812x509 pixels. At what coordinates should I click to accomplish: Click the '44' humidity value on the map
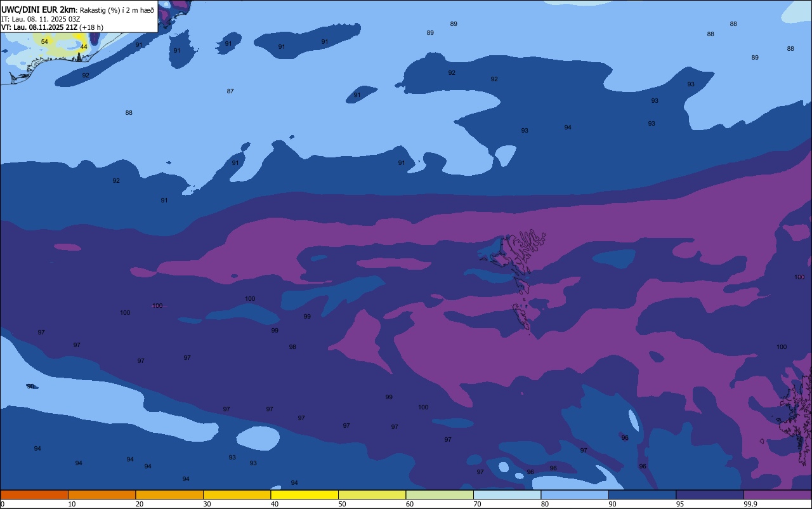(x=84, y=47)
